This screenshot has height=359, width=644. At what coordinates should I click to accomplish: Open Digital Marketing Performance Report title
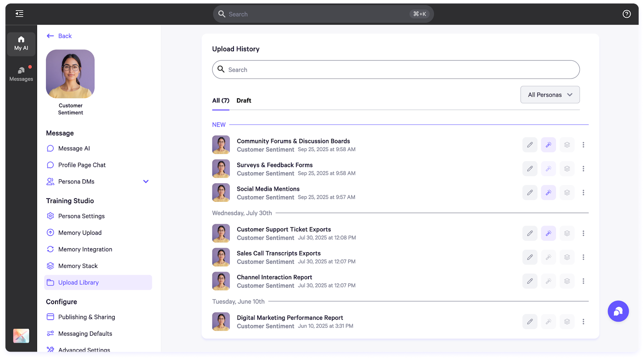290,318
